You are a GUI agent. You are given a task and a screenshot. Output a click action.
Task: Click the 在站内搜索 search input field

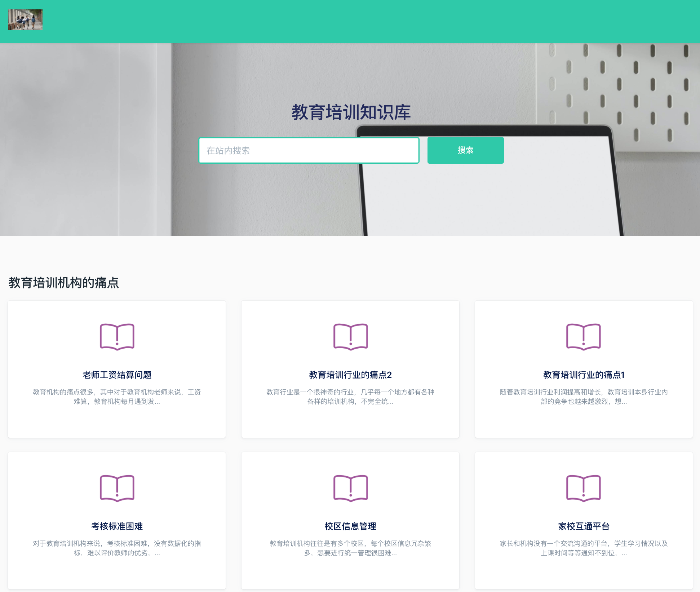click(309, 150)
